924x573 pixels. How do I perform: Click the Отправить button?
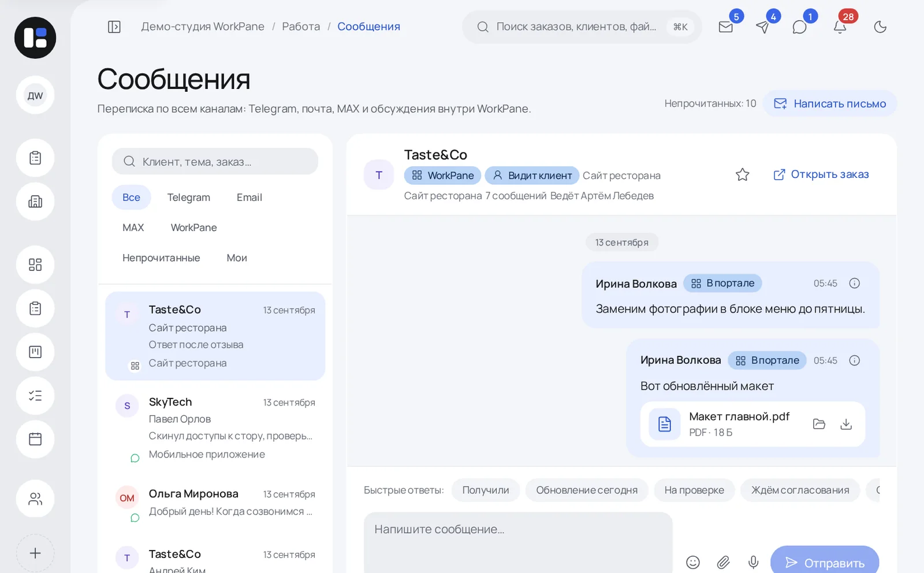point(825,560)
